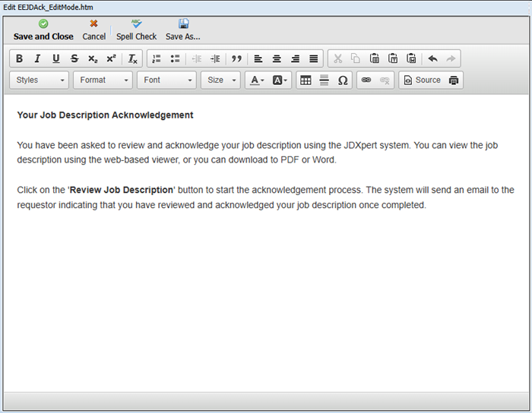Open the Styles dropdown
The image size is (532, 413).
[x=40, y=80]
